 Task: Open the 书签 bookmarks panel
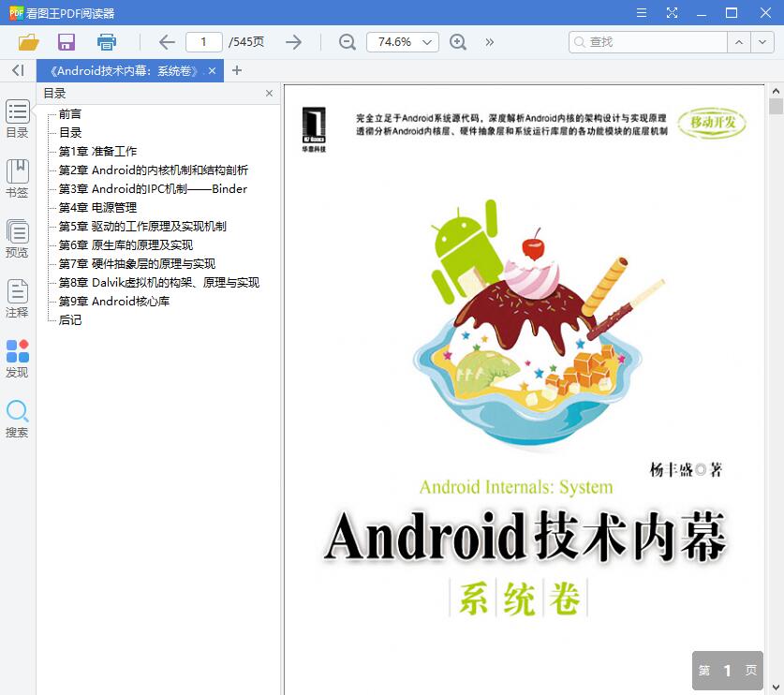17,178
